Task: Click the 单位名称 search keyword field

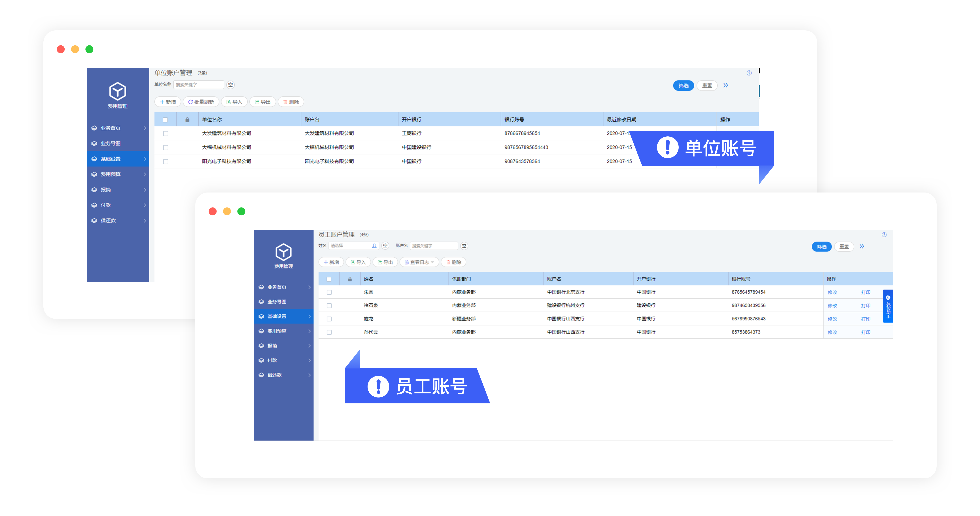Action: [199, 84]
